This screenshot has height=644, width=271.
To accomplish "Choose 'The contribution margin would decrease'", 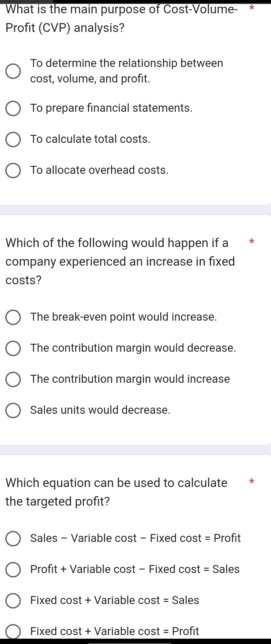I will 13,348.
